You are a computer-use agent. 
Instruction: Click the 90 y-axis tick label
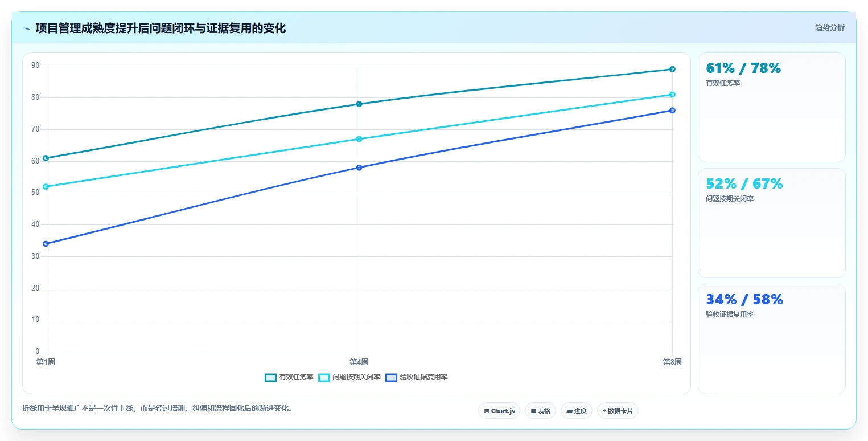[x=35, y=66]
